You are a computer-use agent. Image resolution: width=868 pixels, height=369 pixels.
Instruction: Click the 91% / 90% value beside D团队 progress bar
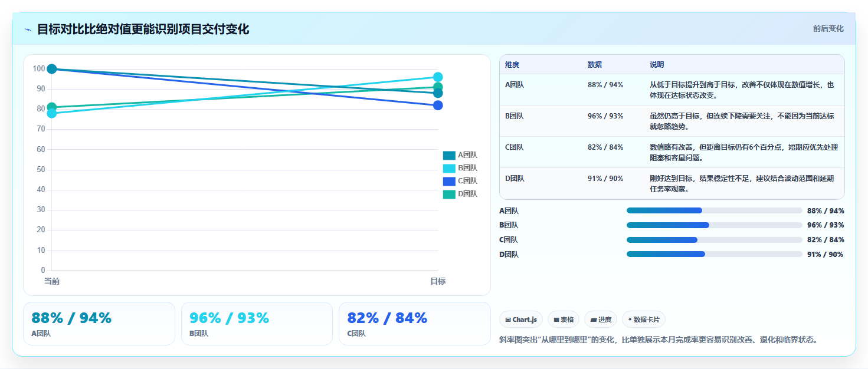[x=825, y=255]
